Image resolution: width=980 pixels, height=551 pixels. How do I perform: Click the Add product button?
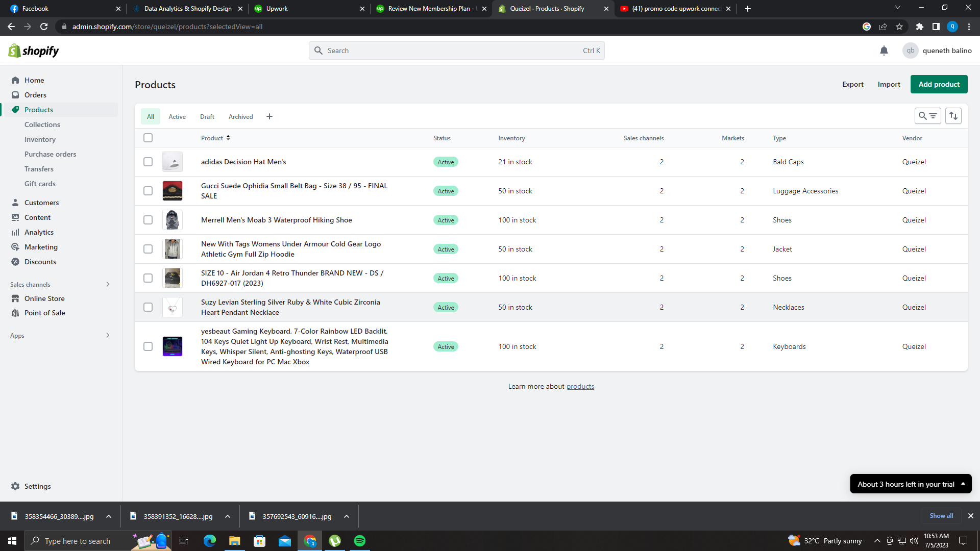coord(939,84)
